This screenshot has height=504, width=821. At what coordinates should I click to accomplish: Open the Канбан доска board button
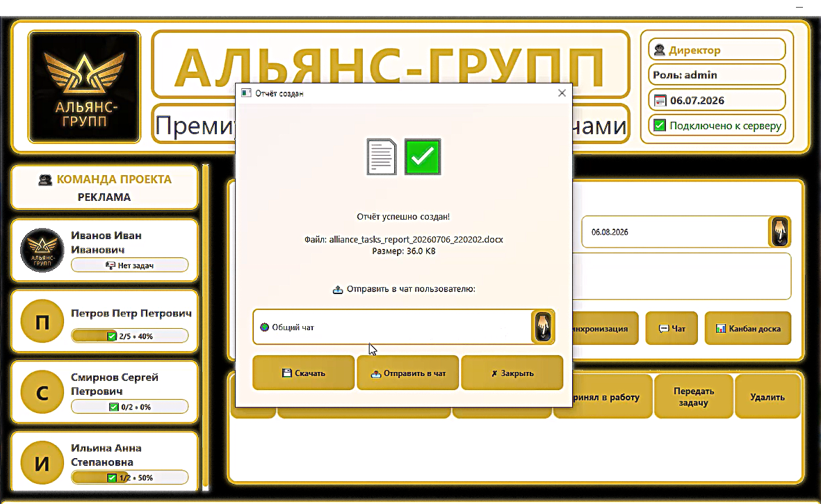[748, 328]
